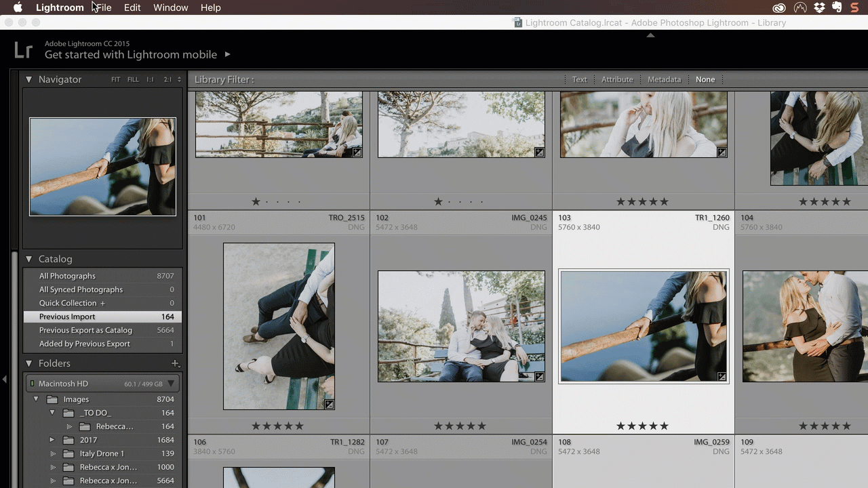The height and width of the screenshot is (488, 868).
Task: Open the File menu
Action: point(104,7)
